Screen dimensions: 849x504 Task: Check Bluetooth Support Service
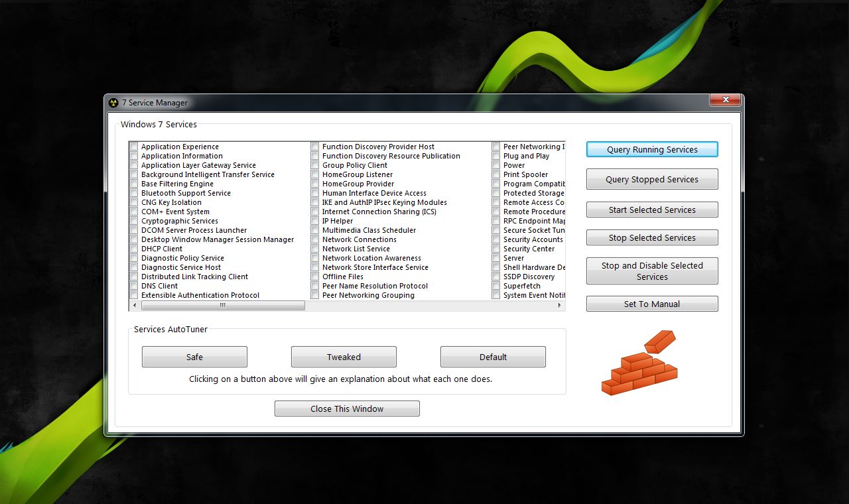pos(134,193)
